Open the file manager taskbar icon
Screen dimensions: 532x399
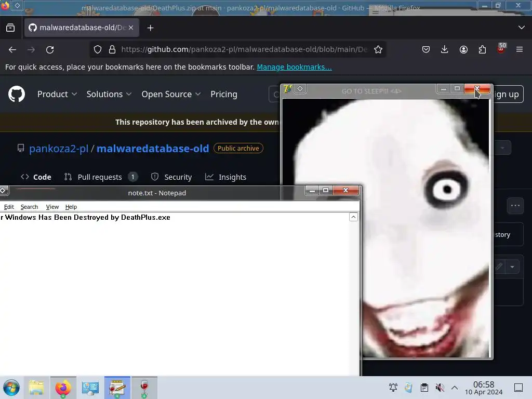click(36, 388)
